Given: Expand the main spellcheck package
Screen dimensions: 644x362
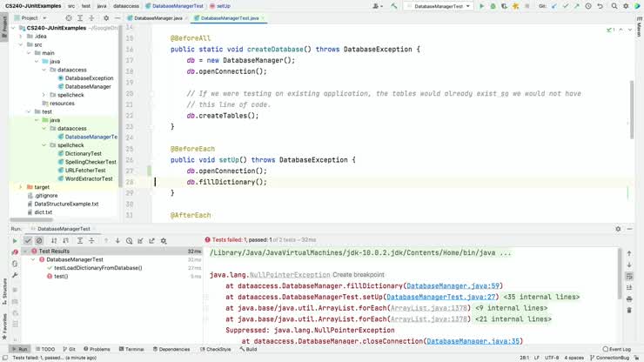Looking at the screenshot, I should coord(44,95).
